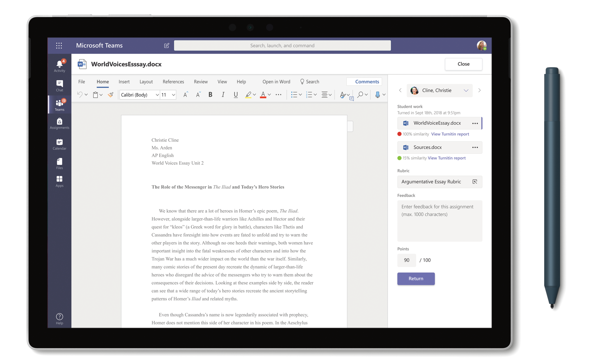Toggle bold formatting

pos(210,95)
